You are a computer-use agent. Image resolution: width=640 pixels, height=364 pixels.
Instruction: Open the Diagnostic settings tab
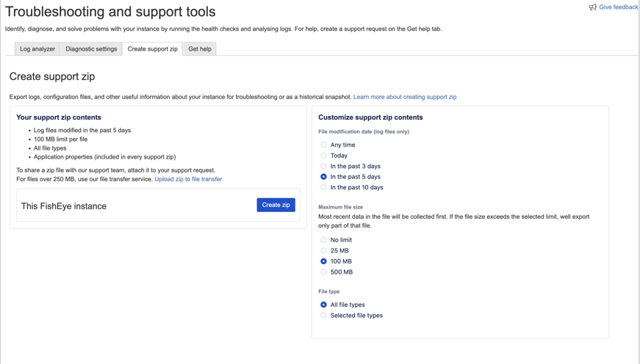91,49
